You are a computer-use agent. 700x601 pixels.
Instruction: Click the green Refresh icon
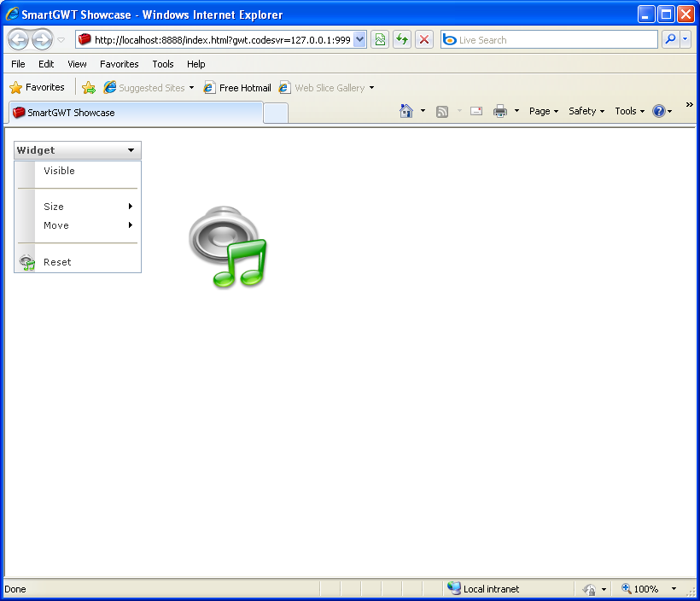[402, 40]
